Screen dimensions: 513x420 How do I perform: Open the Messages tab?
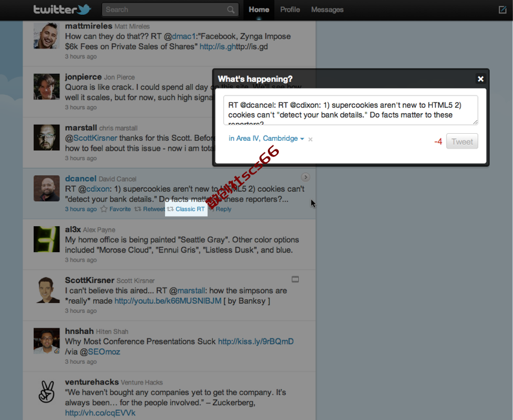pos(327,10)
